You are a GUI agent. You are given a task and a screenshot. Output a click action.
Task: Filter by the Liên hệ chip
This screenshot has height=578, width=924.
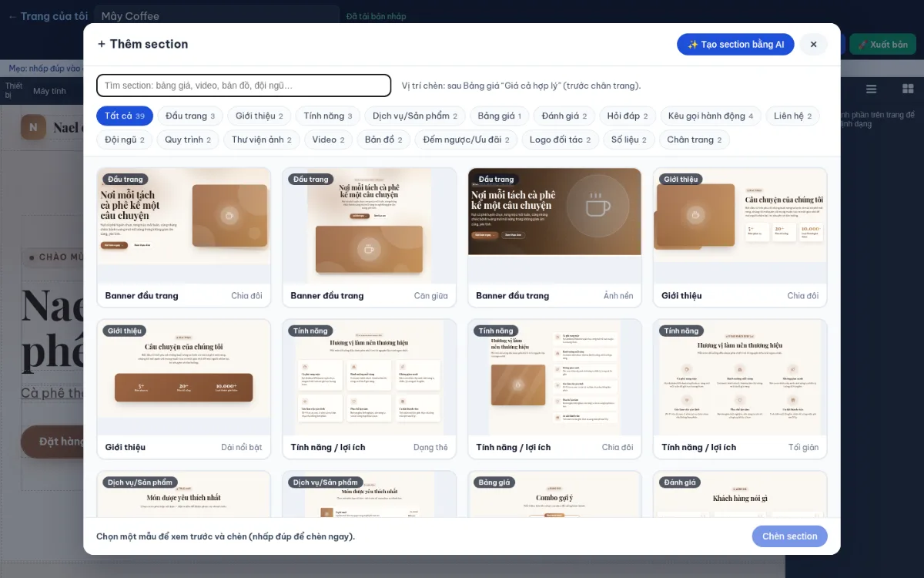click(792, 116)
